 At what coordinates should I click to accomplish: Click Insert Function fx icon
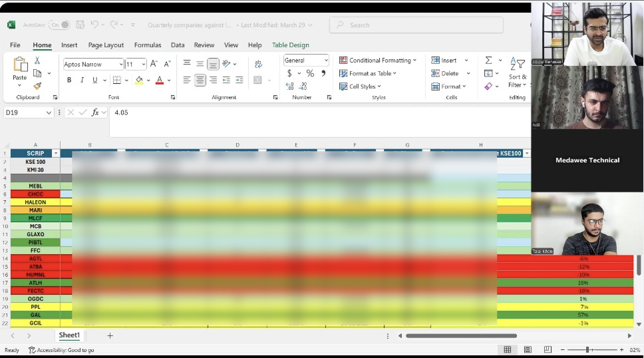click(x=95, y=112)
